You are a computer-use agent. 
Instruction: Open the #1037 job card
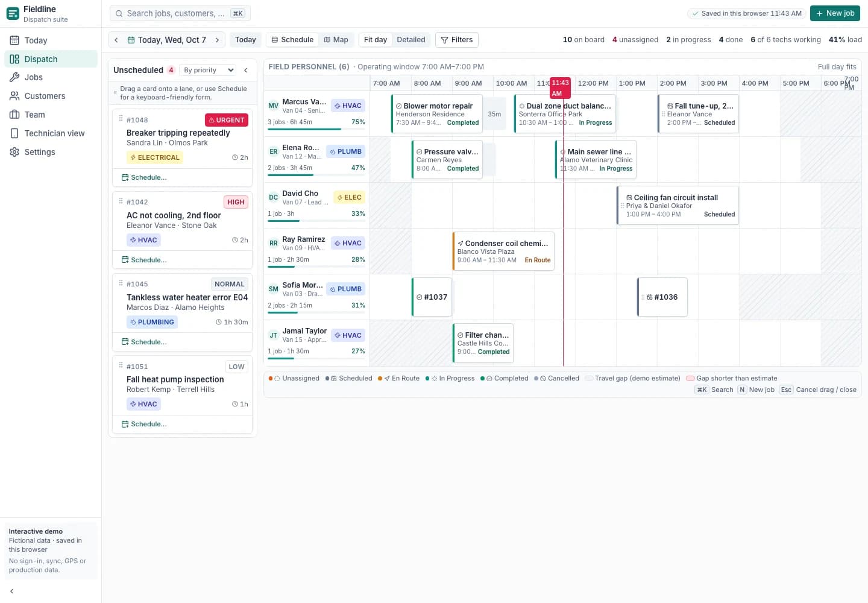pos(432,297)
